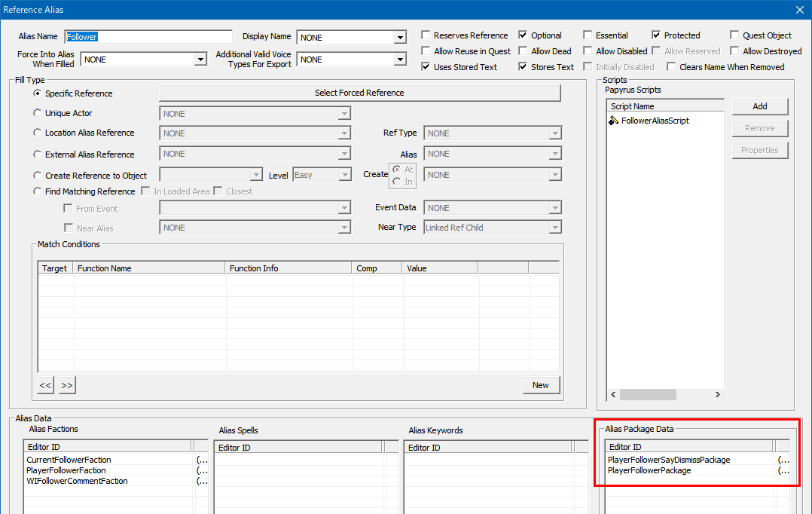Click the Target column header
The height and width of the screenshot is (514, 812).
click(x=56, y=268)
